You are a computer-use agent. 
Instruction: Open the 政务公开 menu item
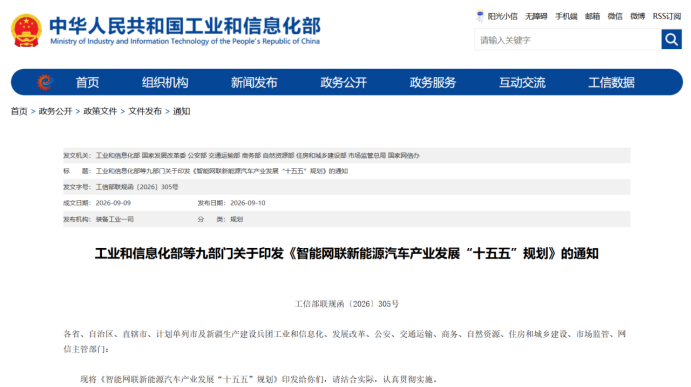[x=344, y=82]
